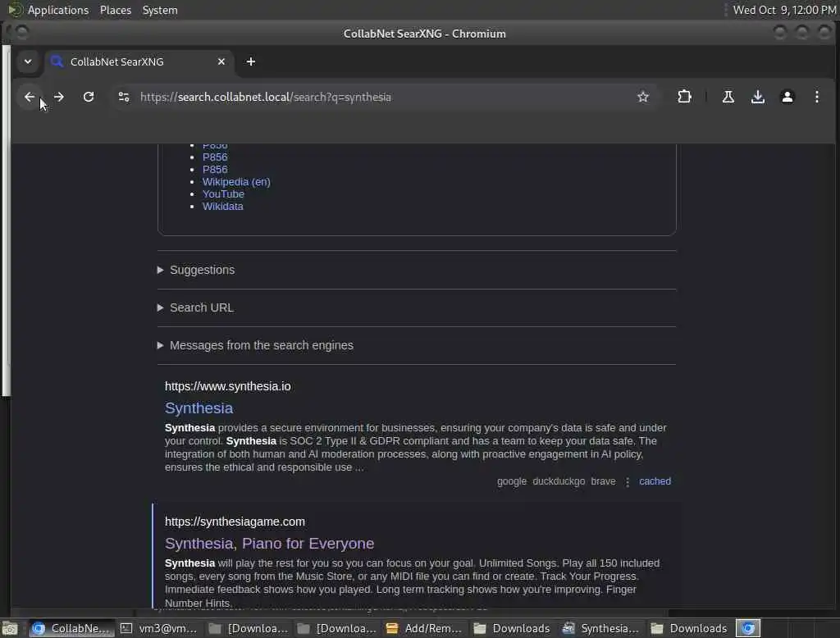The width and height of the screenshot is (840, 638).
Task: Open the browser Downloads icon
Action: pyautogui.click(x=757, y=97)
